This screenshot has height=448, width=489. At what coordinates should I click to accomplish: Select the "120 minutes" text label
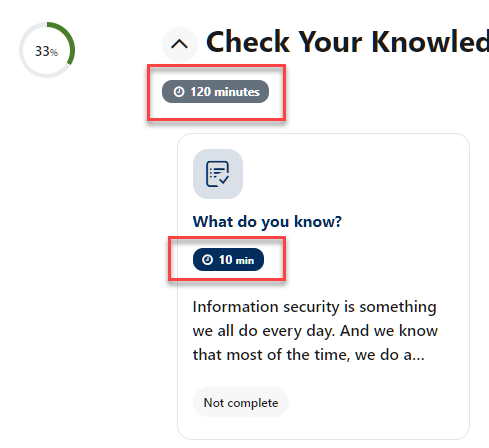[225, 92]
